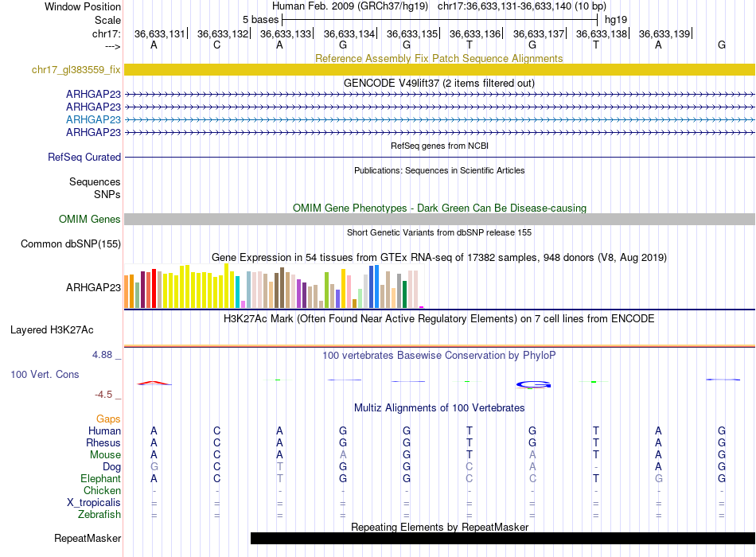The height and width of the screenshot is (557, 756).
Task: Click the 5 bases scale bar
Action: click(x=439, y=20)
